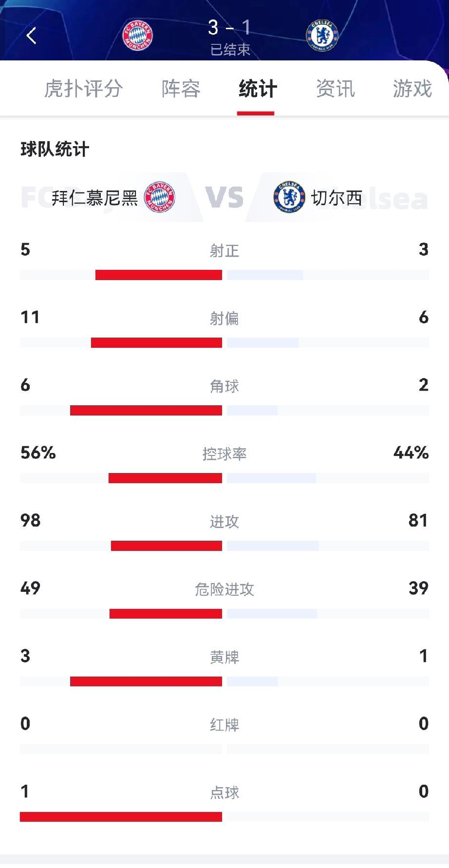Image resolution: width=449 pixels, height=868 pixels.
Task: Open the 资讯 tab
Action: (x=335, y=89)
